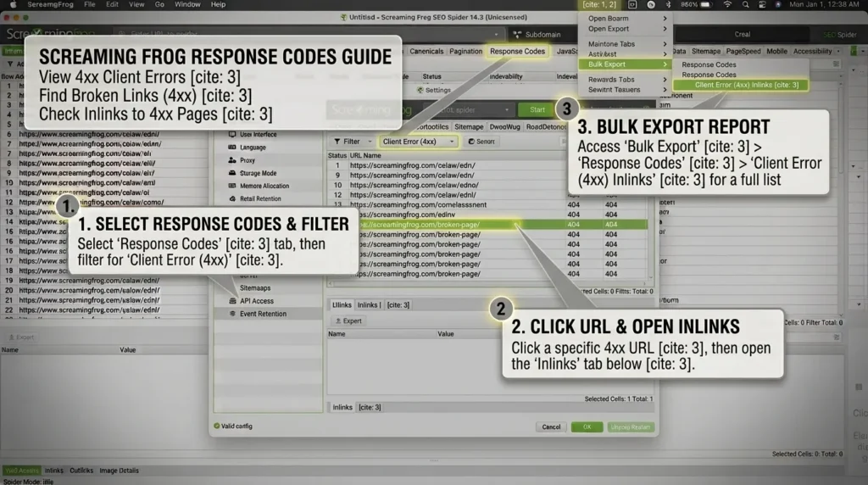868x485 pixels.
Task: Click the Cancel button
Action: pos(551,426)
